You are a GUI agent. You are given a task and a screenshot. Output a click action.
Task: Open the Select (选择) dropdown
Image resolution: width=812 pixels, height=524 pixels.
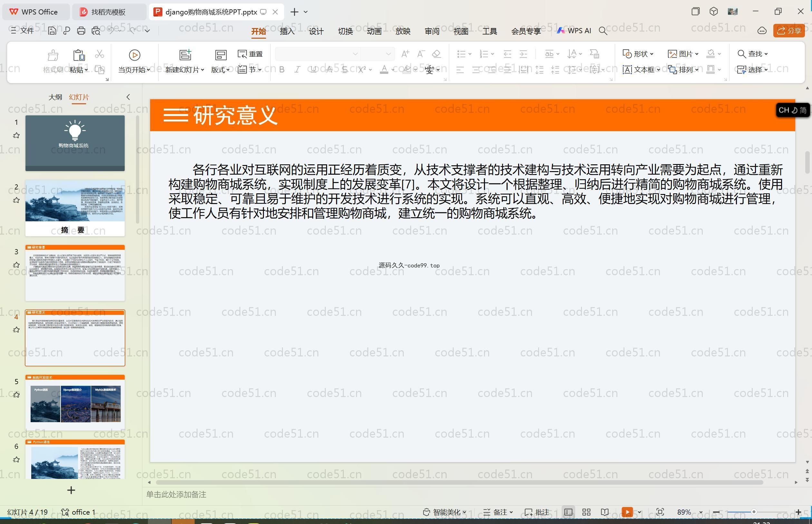click(x=752, y=70)
